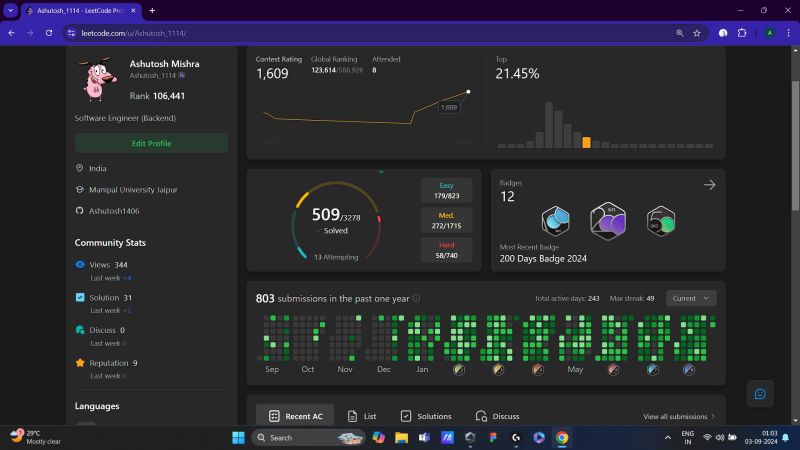Click the profile avatar image
The image size is (800, 450).
click(97, 79)
